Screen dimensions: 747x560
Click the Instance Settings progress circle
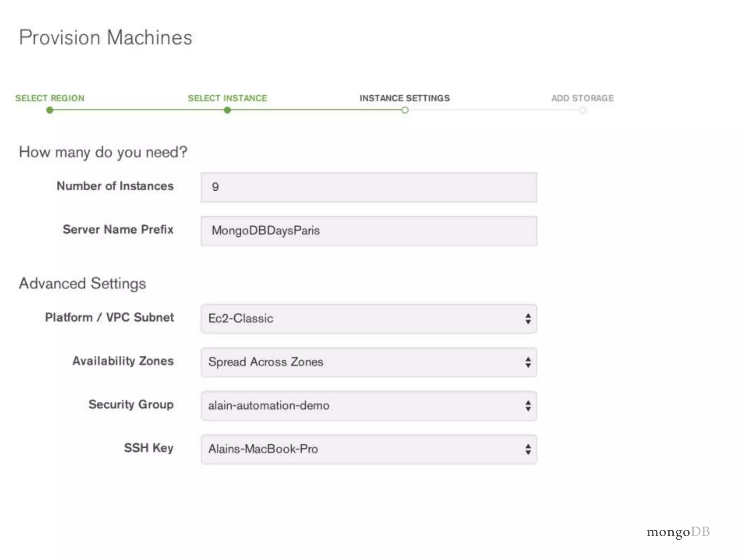click(405, 110)
